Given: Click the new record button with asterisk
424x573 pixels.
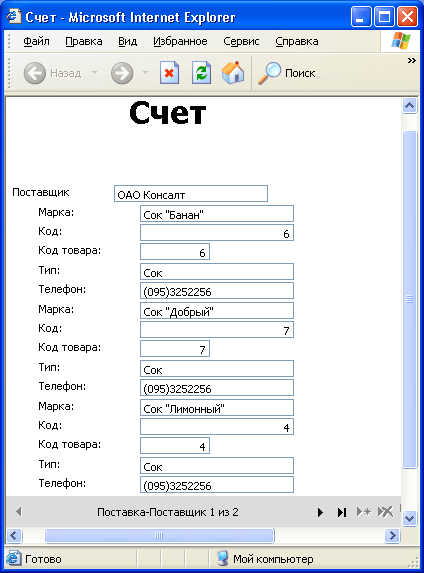Looking at the screenshot, I should tap(364, 512).
